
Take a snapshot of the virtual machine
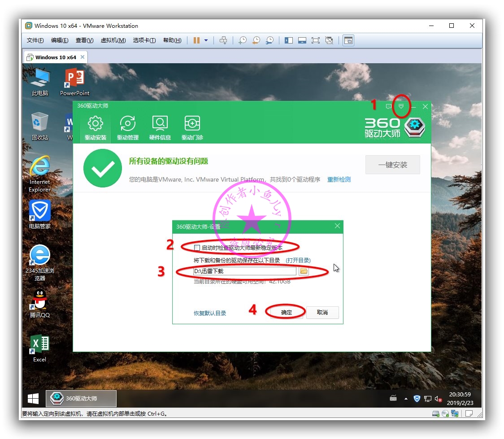point(242,40)
